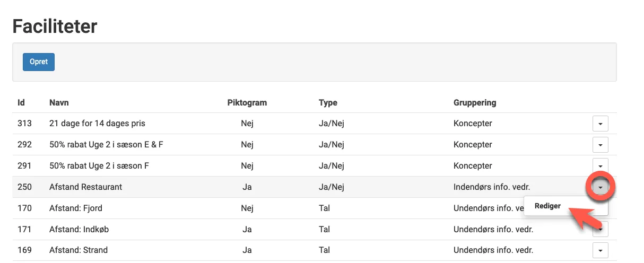Image resolution: width=644 pixels, height=263 pixels.
Task: Expand the caret menu for Afstand: Strand
Action: tap(600, 250)
